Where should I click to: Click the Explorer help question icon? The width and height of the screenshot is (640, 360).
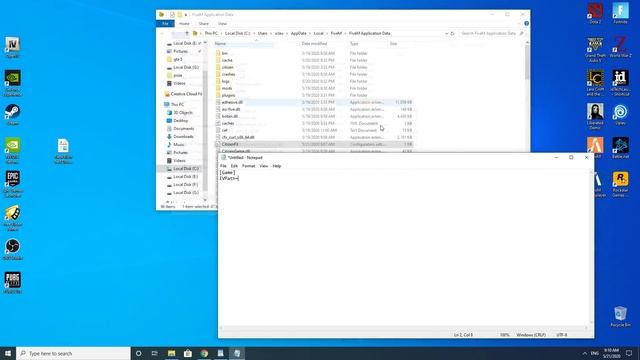(x=526, y=24)
